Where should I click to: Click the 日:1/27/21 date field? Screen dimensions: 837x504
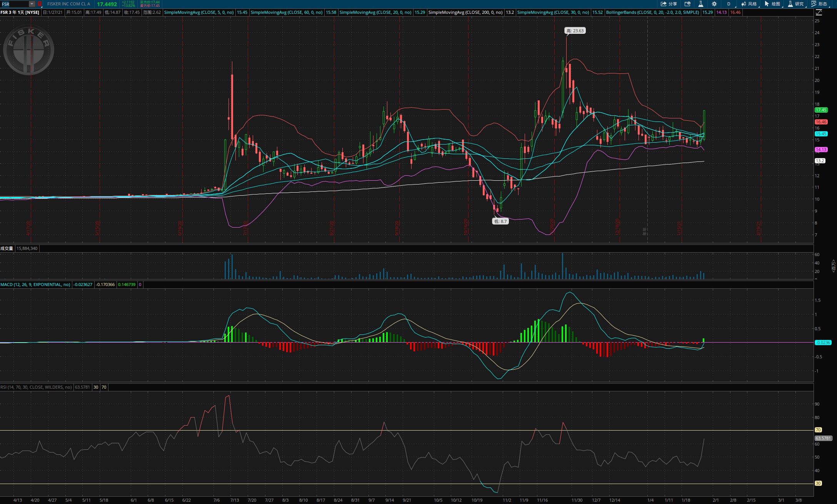tap(53, 12)
